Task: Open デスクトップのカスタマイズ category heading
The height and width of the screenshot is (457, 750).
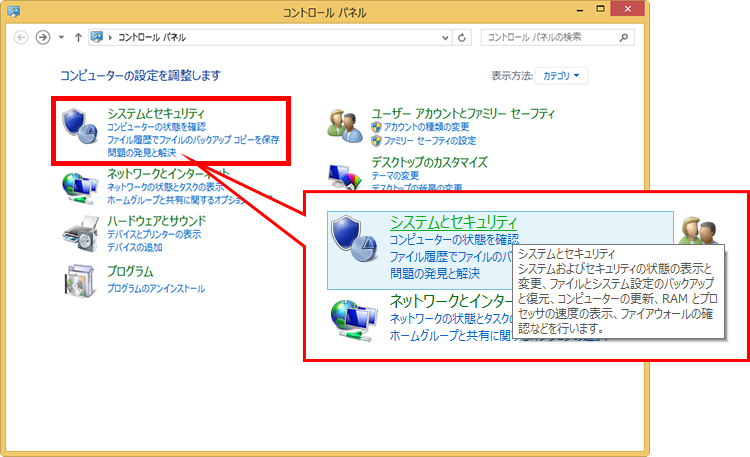Action: coord(429,163)
